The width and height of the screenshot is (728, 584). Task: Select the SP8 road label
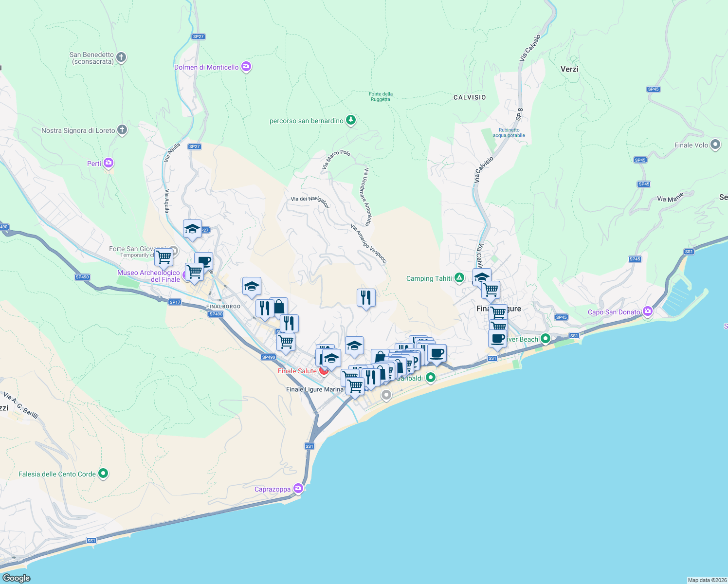pos(519,114)
